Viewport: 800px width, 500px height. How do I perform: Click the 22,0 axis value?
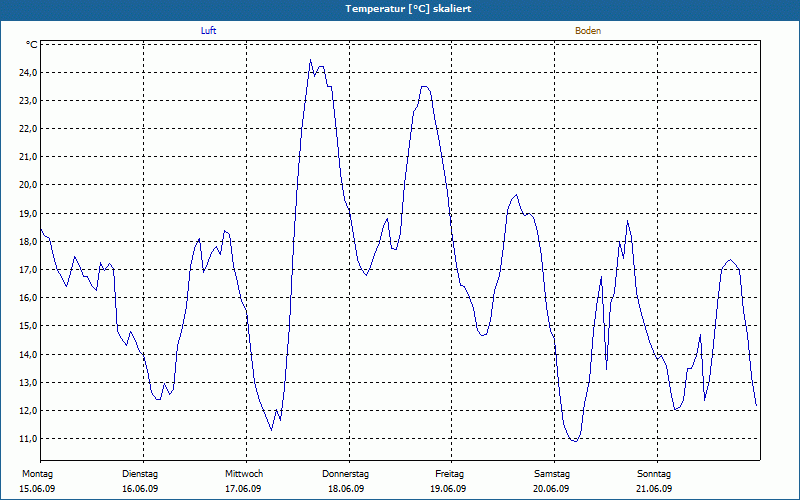coord(28,129)
